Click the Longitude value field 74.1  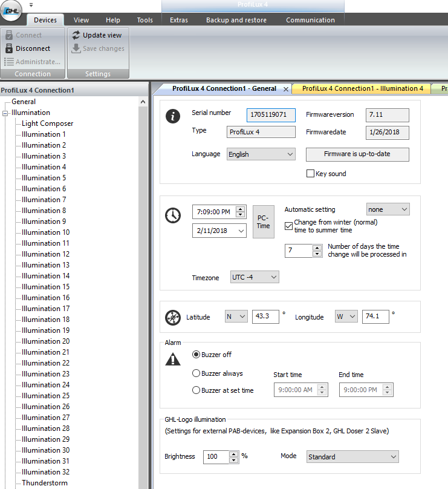375,317
